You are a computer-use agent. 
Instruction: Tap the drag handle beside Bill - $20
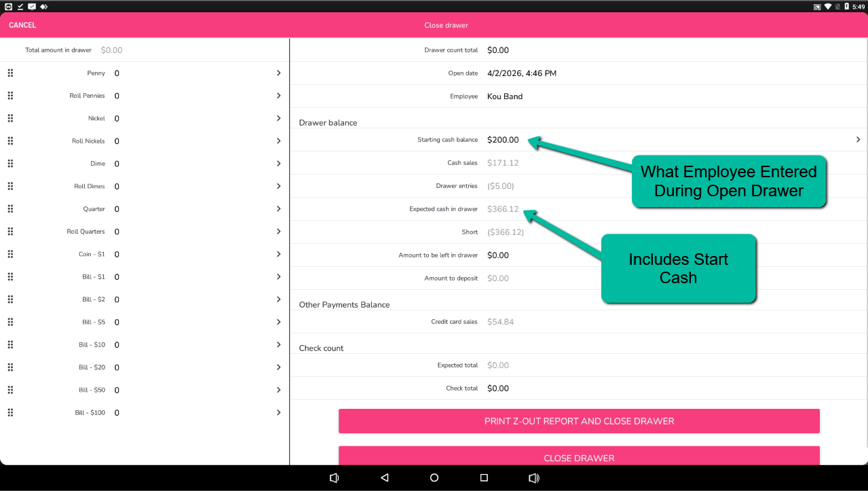point(10,367)
